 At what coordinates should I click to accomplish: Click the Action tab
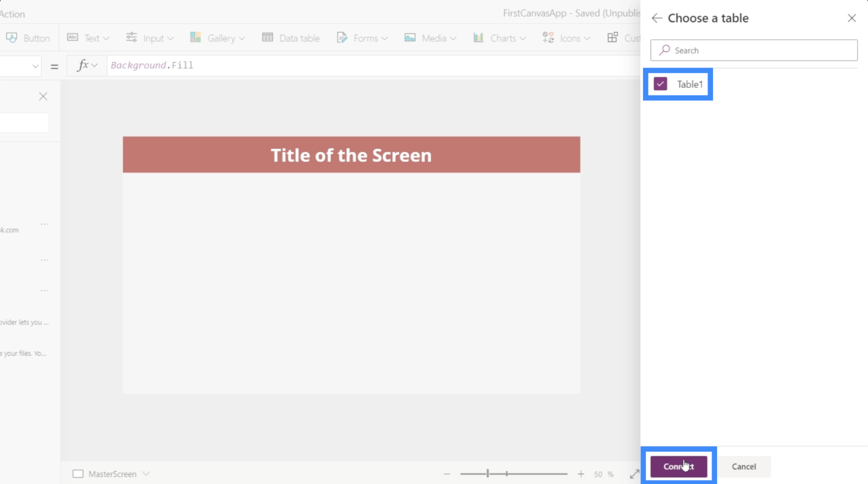[12, 14]
